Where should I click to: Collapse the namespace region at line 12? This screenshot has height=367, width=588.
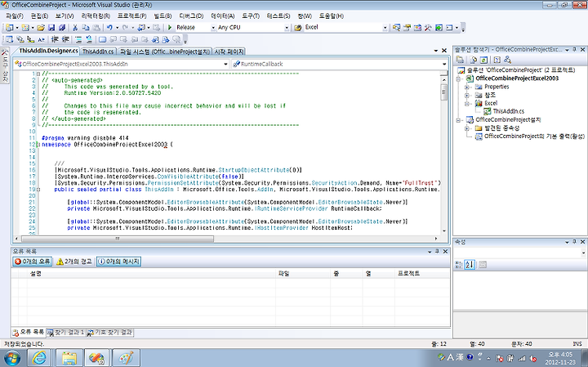[38, 145]
